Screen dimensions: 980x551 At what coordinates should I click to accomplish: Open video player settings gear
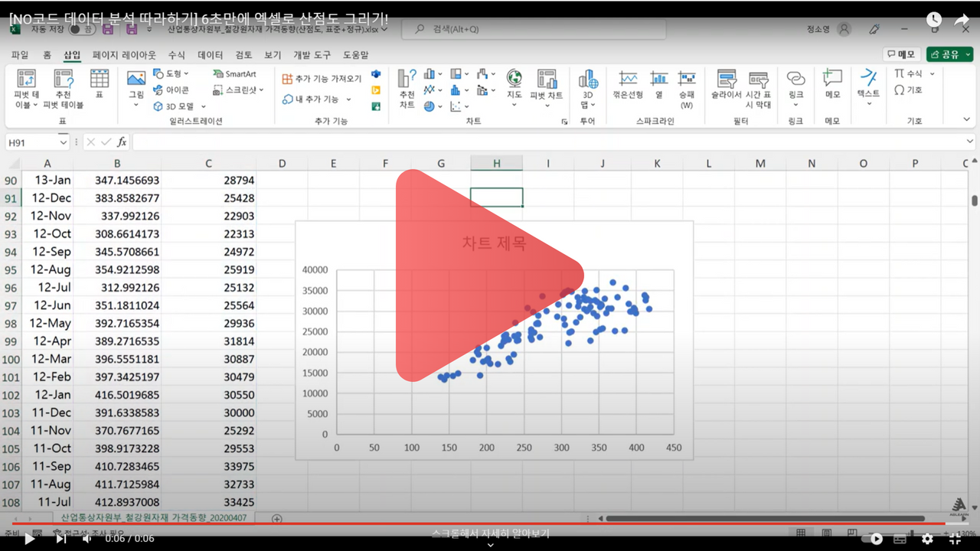coord(928,539)
